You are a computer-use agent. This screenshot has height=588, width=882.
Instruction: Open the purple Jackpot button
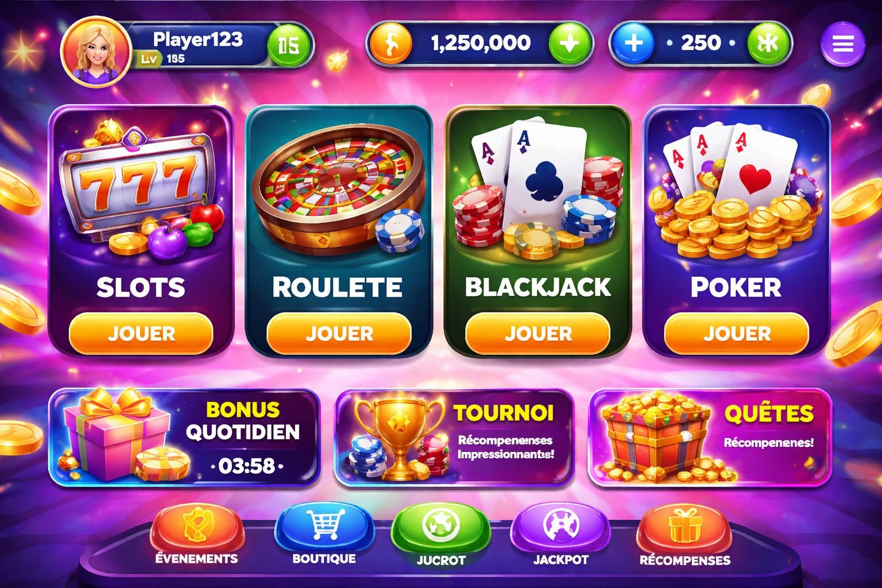click(x=560, y=535)
